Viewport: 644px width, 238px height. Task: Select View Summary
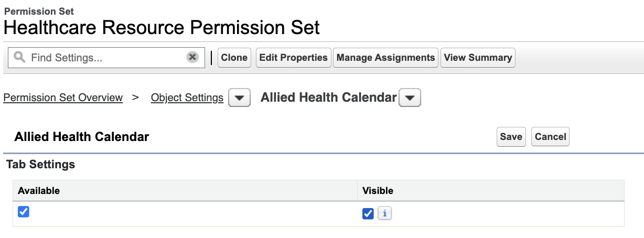click(x=478, y=58)
